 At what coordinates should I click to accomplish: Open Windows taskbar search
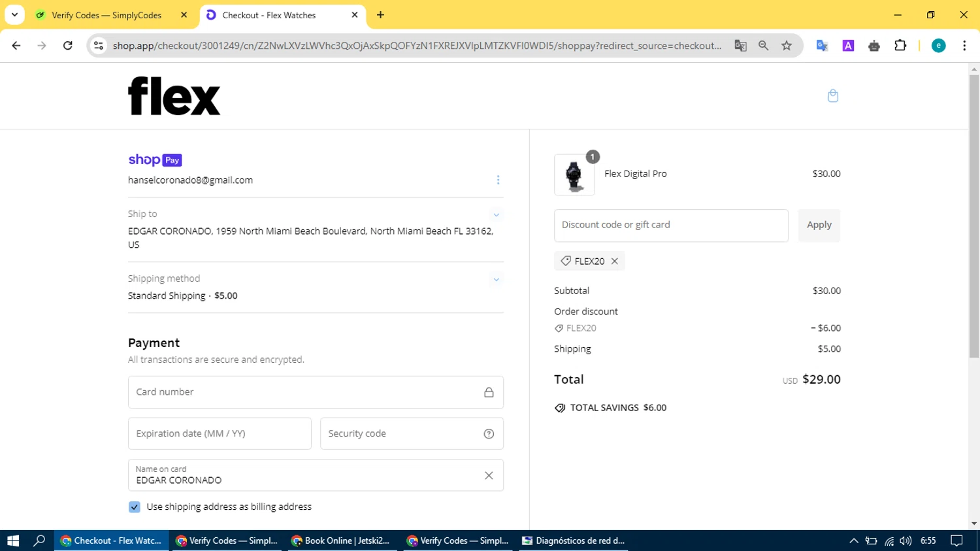click(39, 541)
